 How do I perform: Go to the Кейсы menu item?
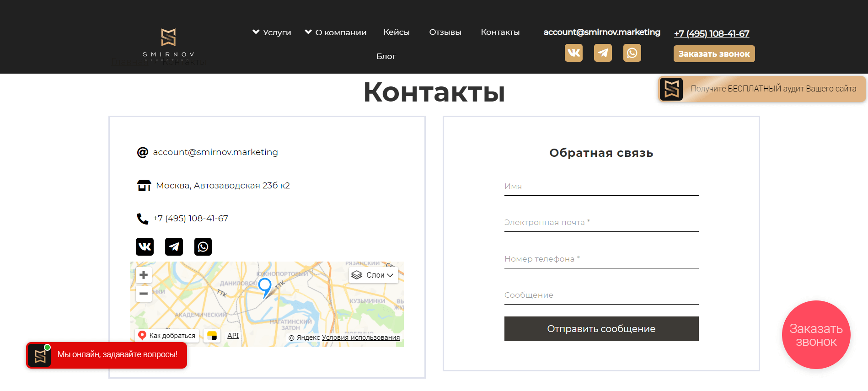click(x=396, y=32)
